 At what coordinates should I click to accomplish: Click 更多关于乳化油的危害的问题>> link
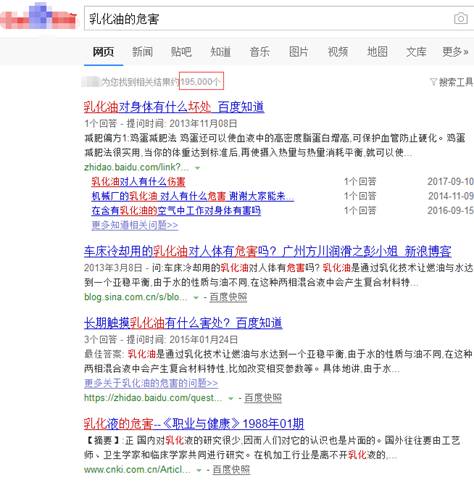tap(151, 383)
